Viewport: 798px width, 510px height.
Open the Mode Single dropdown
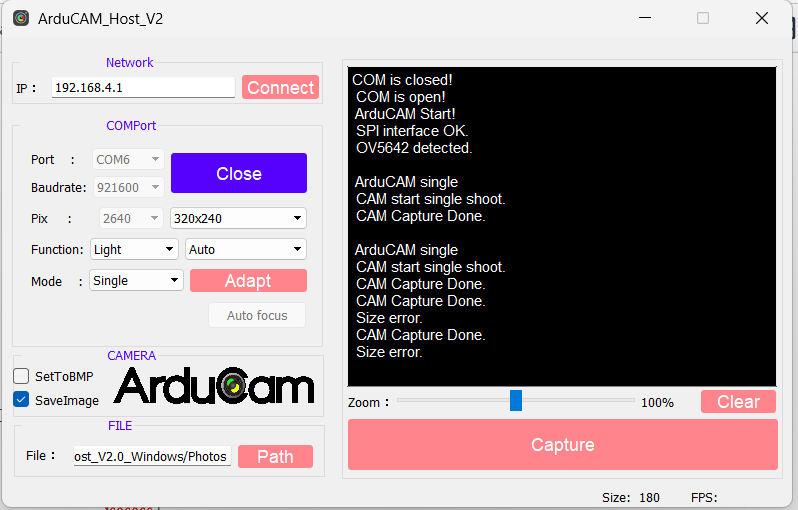coord(136,280)
